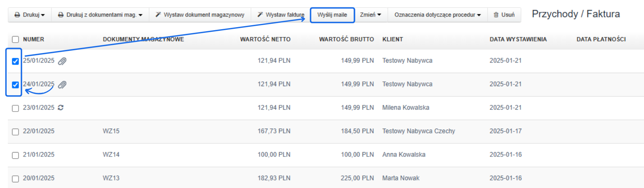Click the WARTOŚĆ NETTO column header
The width and height of the screenshot is (644, 188).
tap(265, 39)
